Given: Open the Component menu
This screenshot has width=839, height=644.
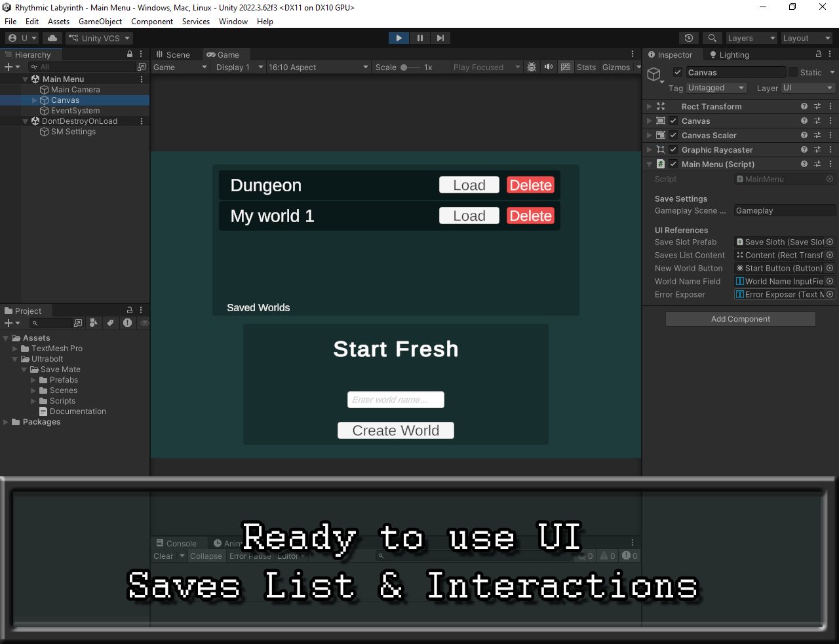Looking at the screenshot, I should click(152, 22).
